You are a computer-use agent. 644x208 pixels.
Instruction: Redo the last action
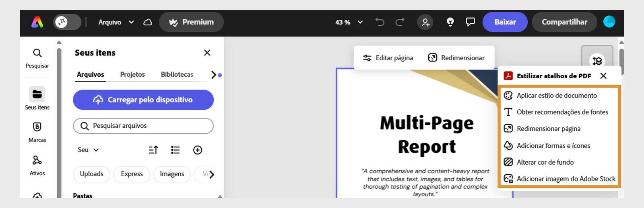[x=400, y=22]
